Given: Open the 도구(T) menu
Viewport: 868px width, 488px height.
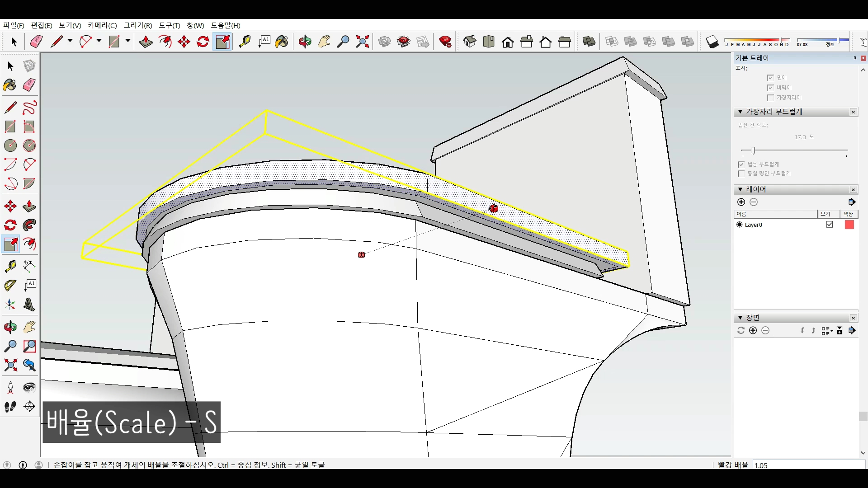Looking at the screenshot, I should [169, 25].
